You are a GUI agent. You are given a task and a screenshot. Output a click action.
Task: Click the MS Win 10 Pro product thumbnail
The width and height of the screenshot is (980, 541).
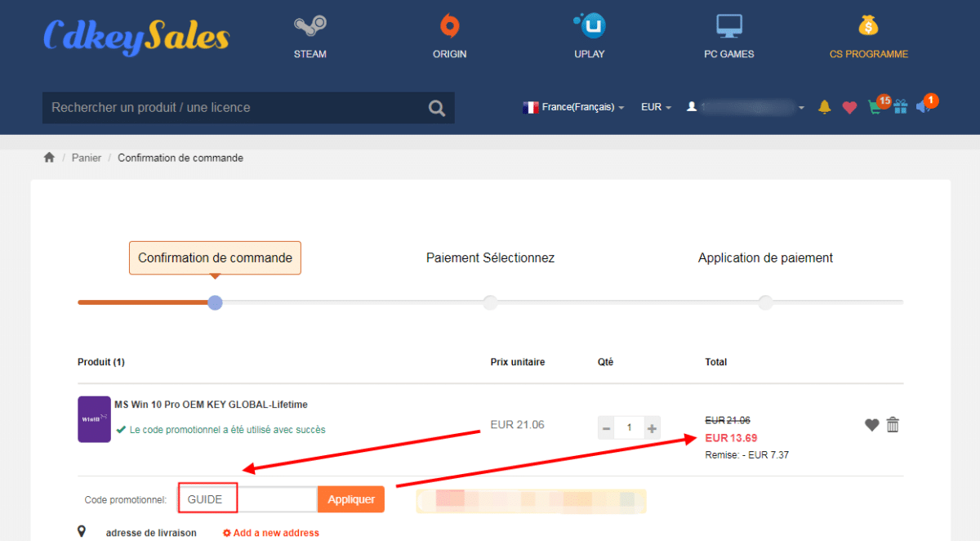tap(94, 419)
